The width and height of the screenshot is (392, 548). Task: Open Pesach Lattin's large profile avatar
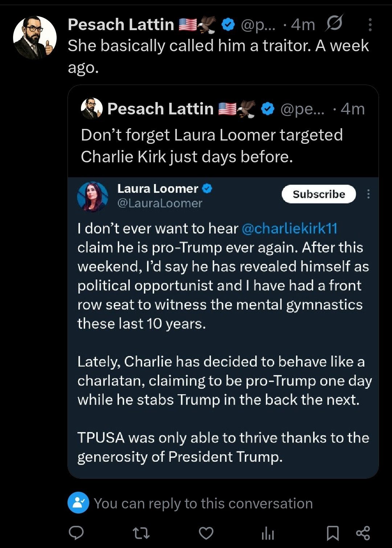[x=35, y=37]
